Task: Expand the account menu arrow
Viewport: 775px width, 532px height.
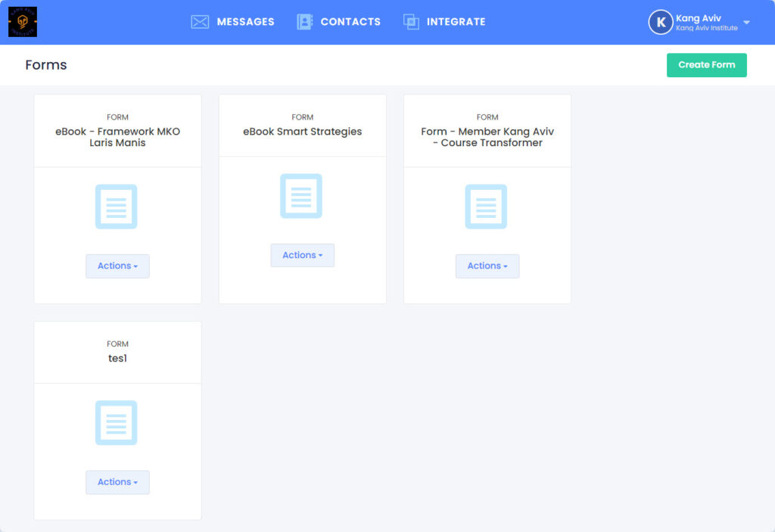Action: pos(746,23)
